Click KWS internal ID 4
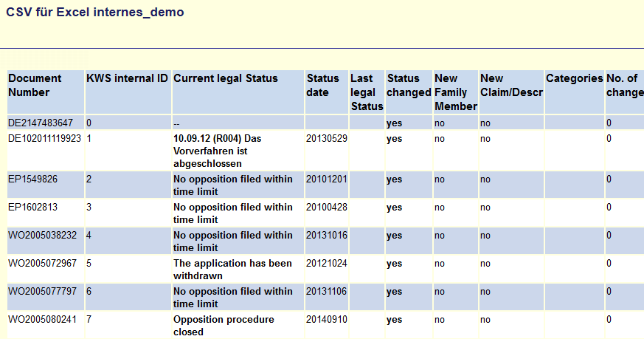 tap(89, 235)
